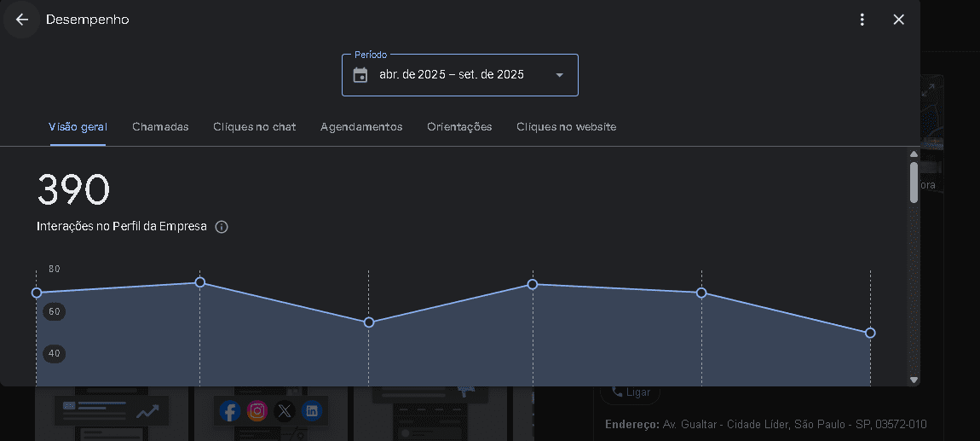Select the dip data point at the chart's middle
Viewport: 980px width, 441px height.
click(x=369, y=322)
